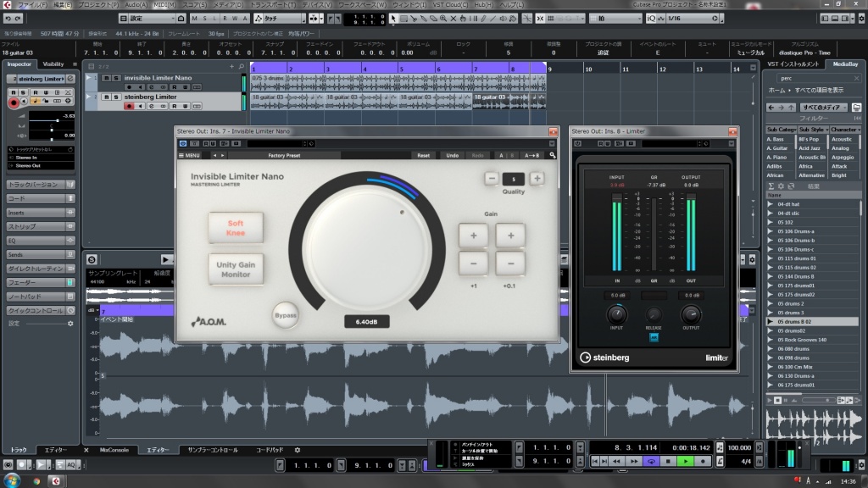Open the Character column dropdown
This screenshot has height=488, width=868.
pos(845,130)
